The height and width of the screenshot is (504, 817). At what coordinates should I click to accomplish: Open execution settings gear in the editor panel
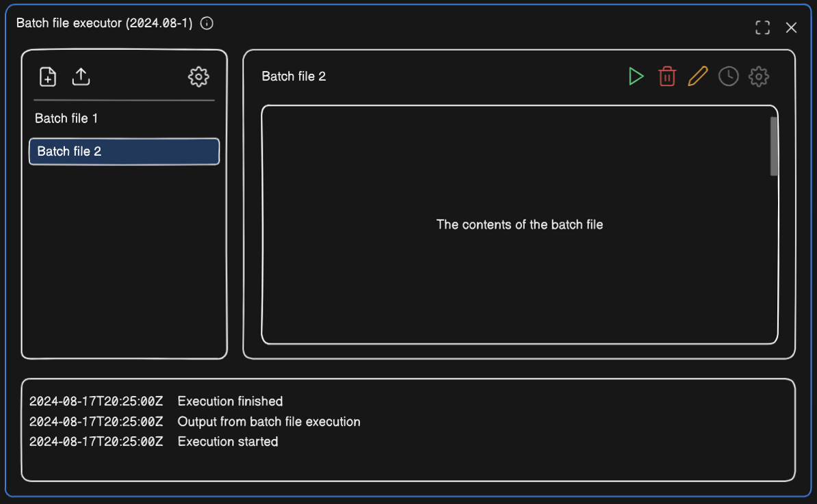pyautogui.click(x=758, y=77)
